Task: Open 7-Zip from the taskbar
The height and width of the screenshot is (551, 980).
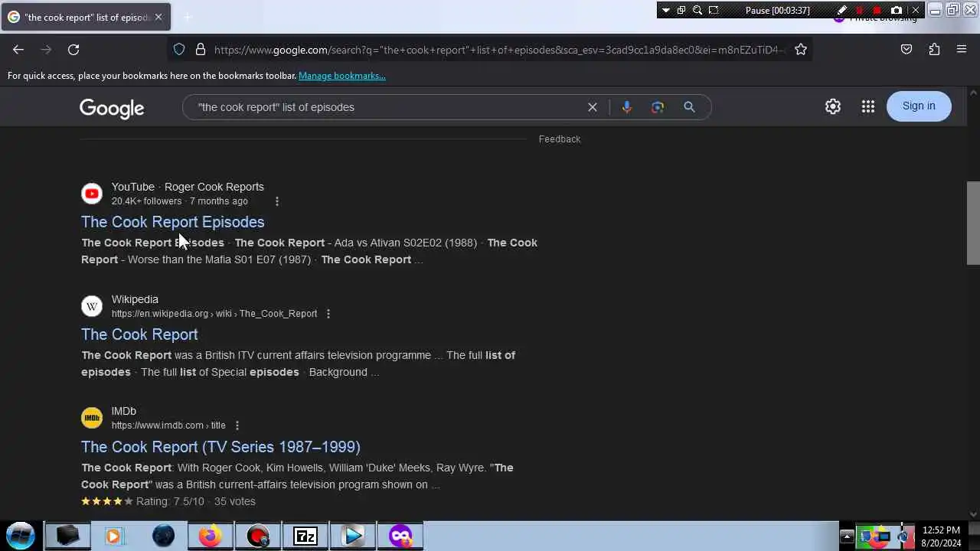Action: [305, 536]
